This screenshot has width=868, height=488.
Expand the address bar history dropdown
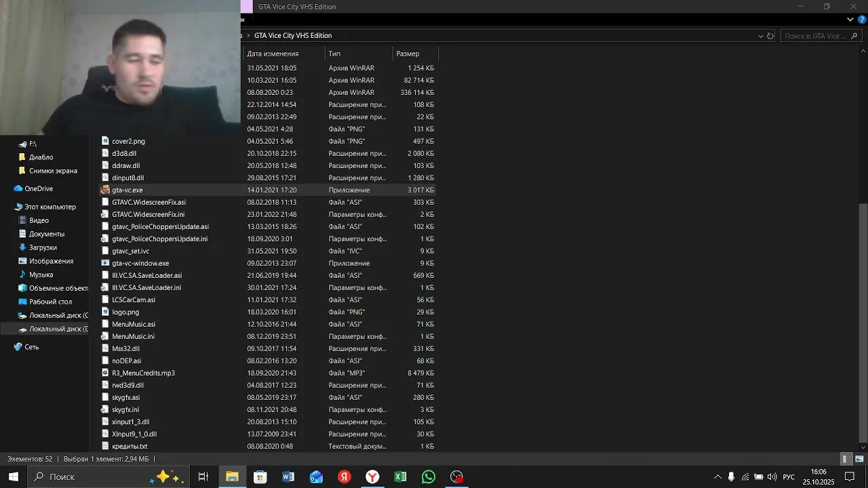[760, 36]
